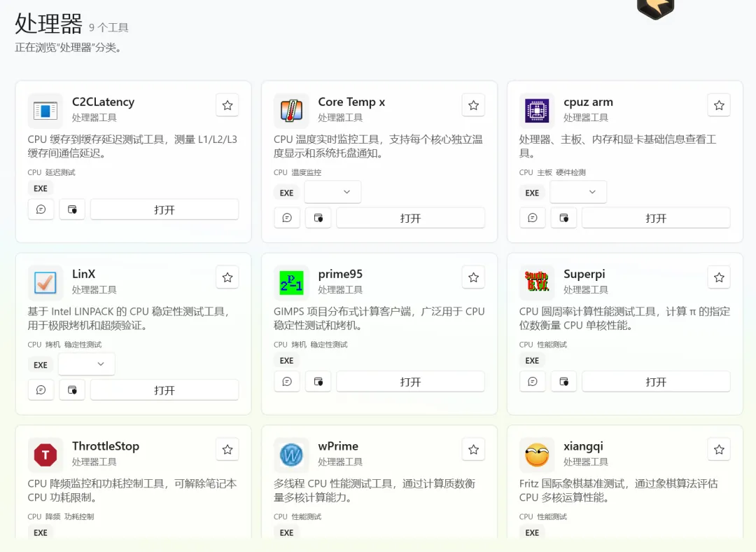The image size is (756, 552).
Task: Click the Core Temp x thermometer icon
Action: (291, 111)
